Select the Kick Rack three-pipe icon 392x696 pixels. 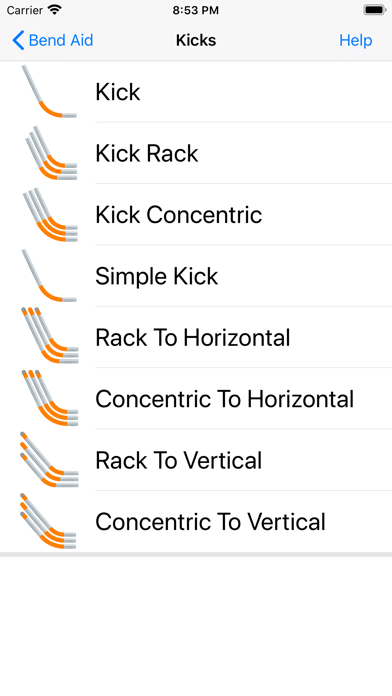(50, 153)
